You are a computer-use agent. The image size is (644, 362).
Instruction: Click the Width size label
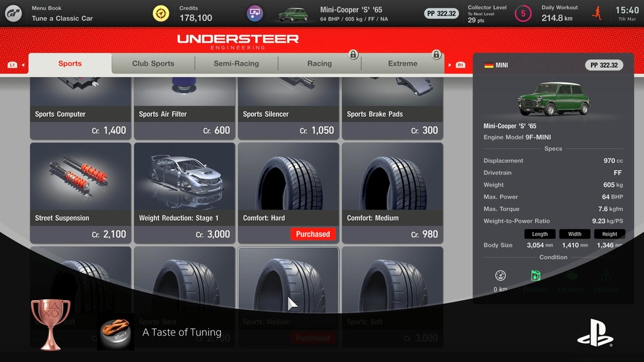click(x=574, y=234)
